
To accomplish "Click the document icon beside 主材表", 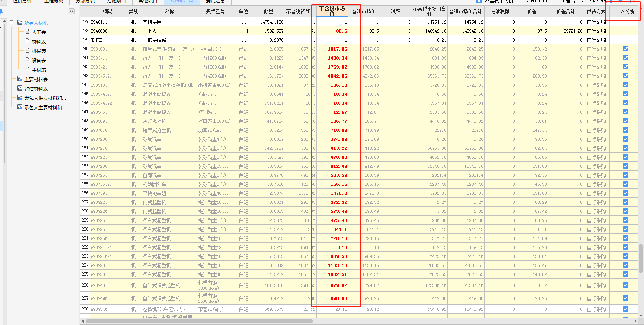I will [x=27, y=69].
